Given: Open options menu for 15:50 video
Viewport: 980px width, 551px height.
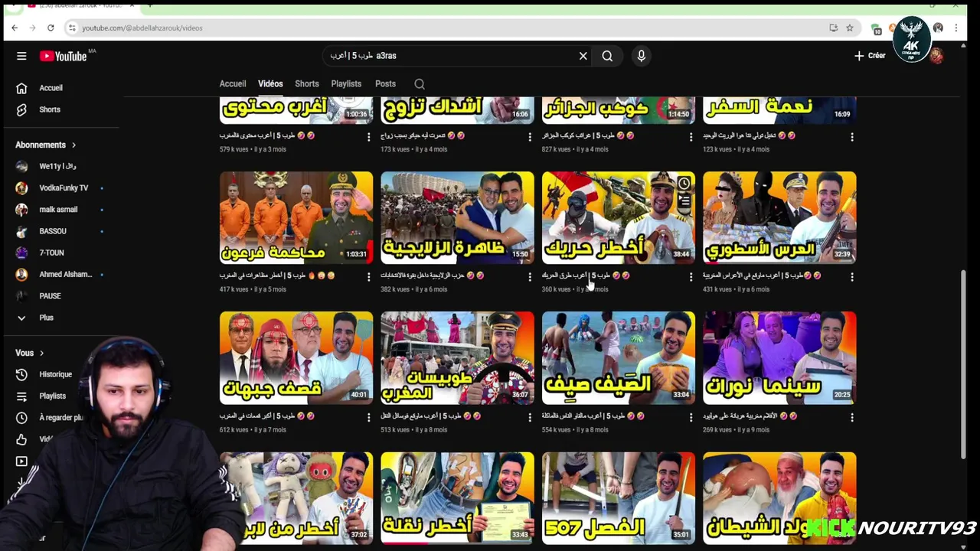Looking at the screenshot, I should coord(530,277).
